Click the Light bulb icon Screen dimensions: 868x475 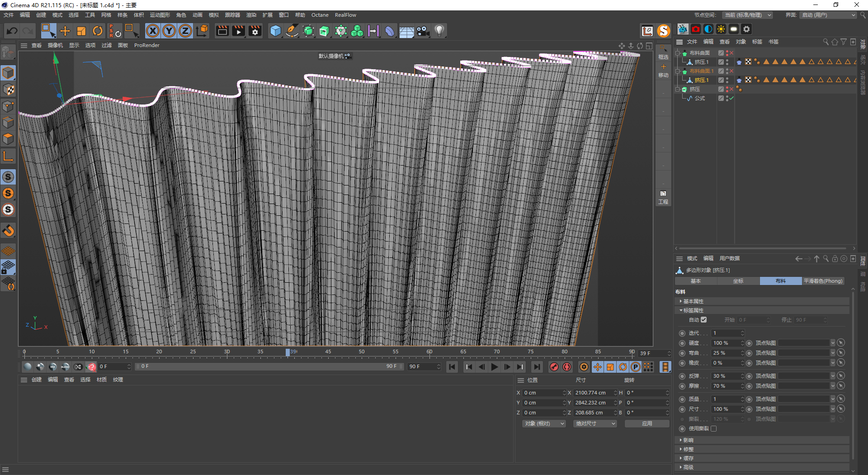coord(439,31)
